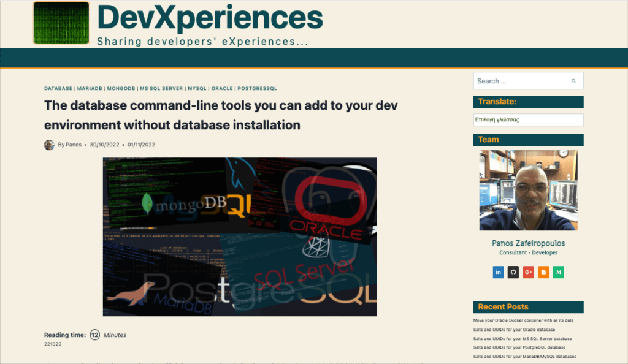Open 'Salts and UUIDs for your MS SQL Server database'
The height and width of the screenshot is (364, 628).
coord(523,339)
